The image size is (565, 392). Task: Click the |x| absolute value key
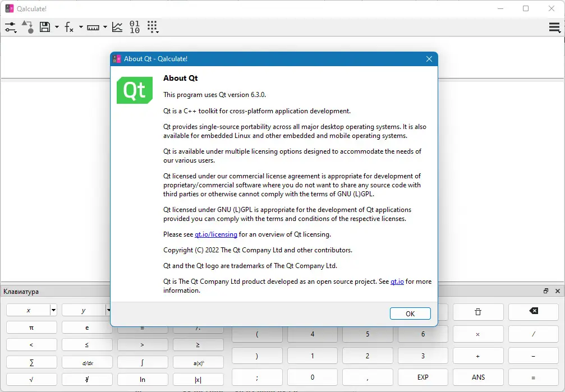click(198, 380)
